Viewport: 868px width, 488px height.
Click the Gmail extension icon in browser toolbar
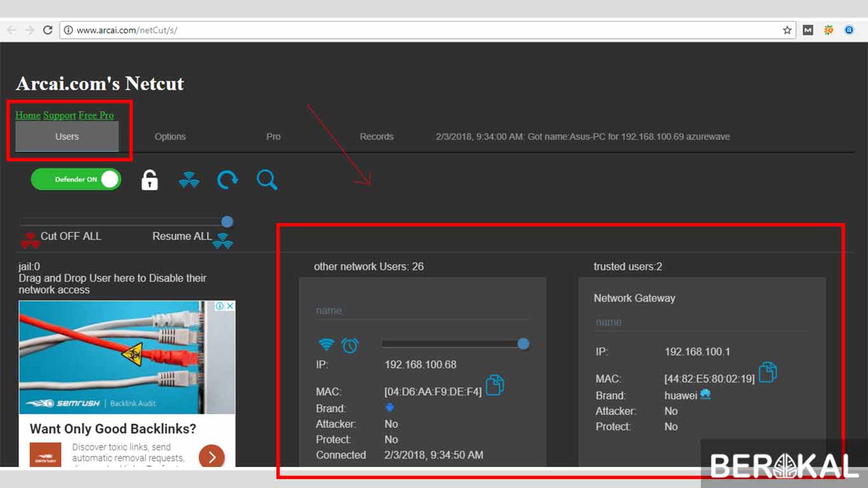click(x=808, y=30)
